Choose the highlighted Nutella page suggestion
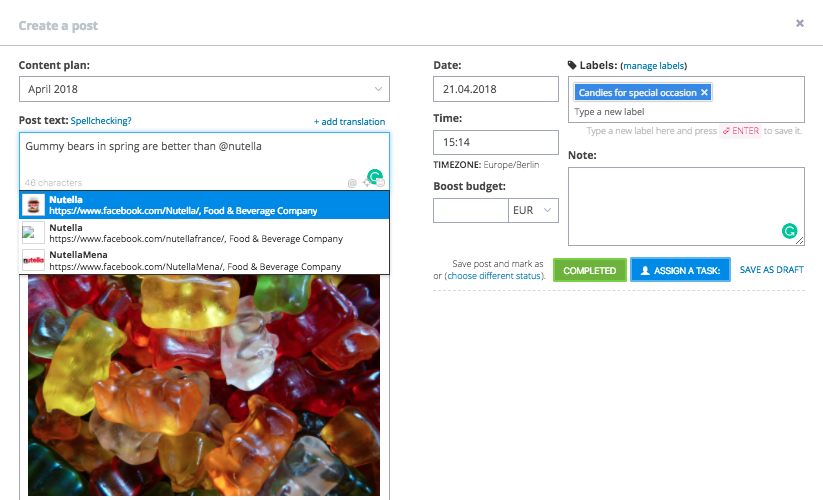823x500 pixels. 204,205
